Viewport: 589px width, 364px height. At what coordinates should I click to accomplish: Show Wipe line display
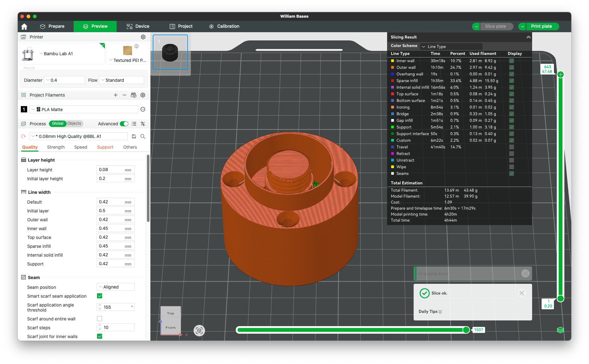tap(512, 167)
